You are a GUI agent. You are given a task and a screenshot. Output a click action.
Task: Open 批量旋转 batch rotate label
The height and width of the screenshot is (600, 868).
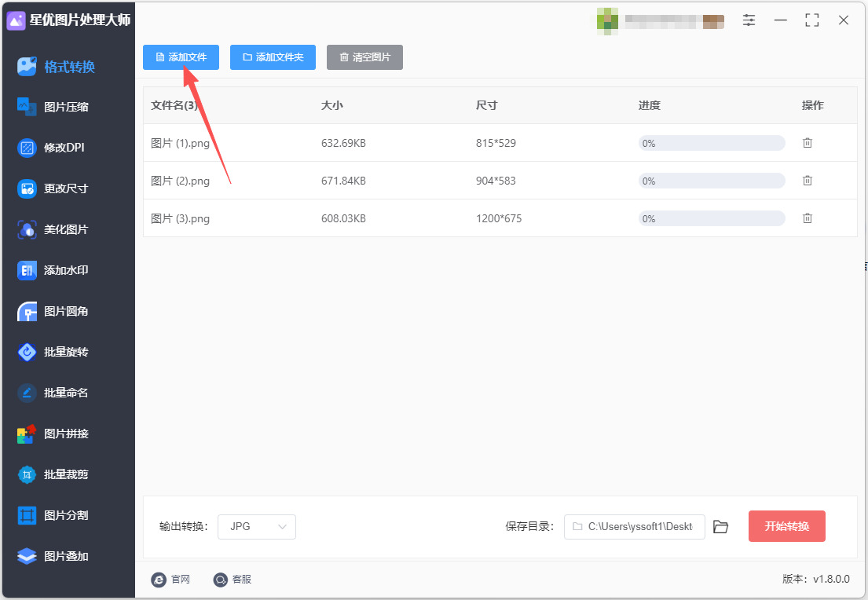(66, 352)
